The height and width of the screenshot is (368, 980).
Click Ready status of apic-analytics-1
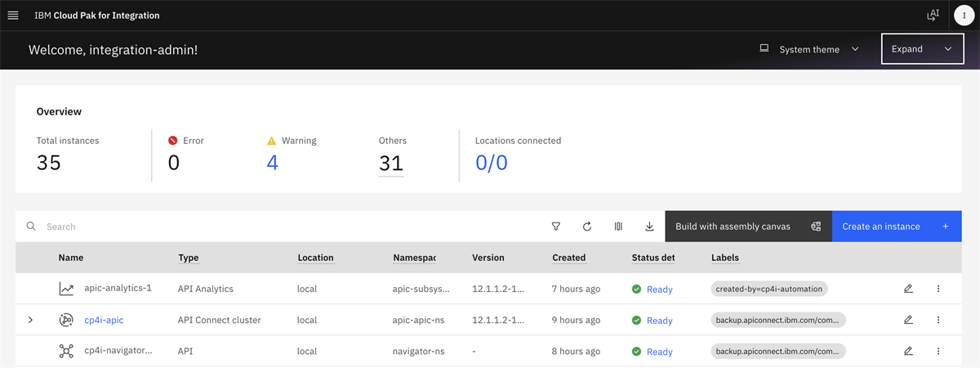coord(660,289)
